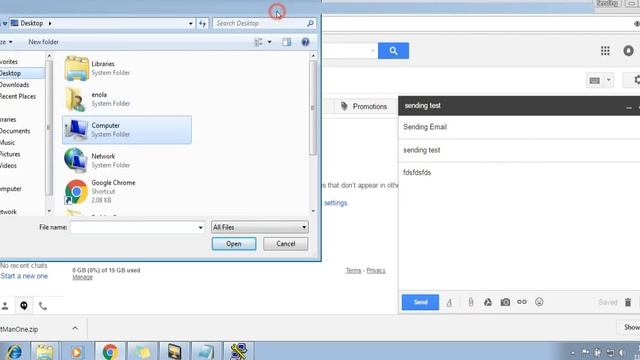
Task: Select the enola user folder icon
Action: 76,99
